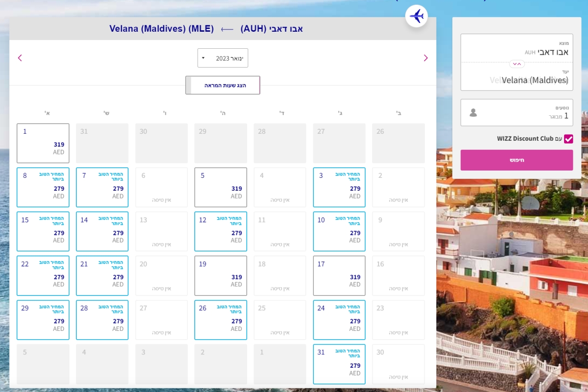Select January 3 best price date
The image size is (588, 392).
point(339,187)
